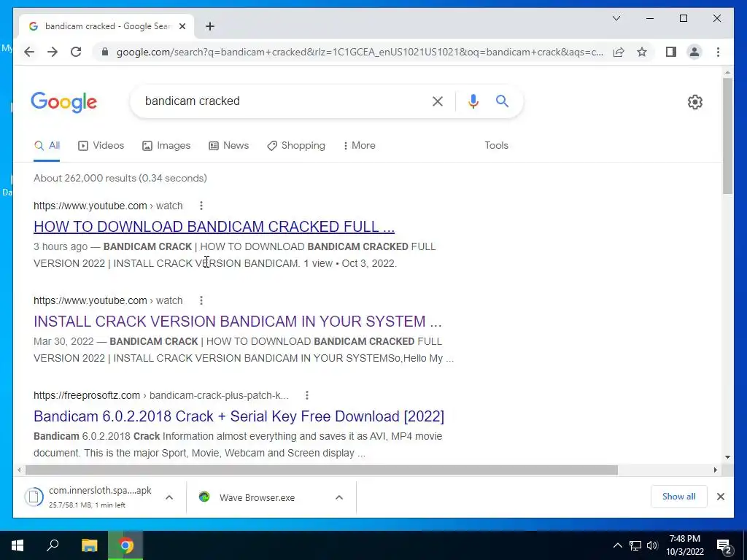The height and width of the screenshot is (560, 747).
Task: Open the Chrome profile avatar menu
Action: 694,52
